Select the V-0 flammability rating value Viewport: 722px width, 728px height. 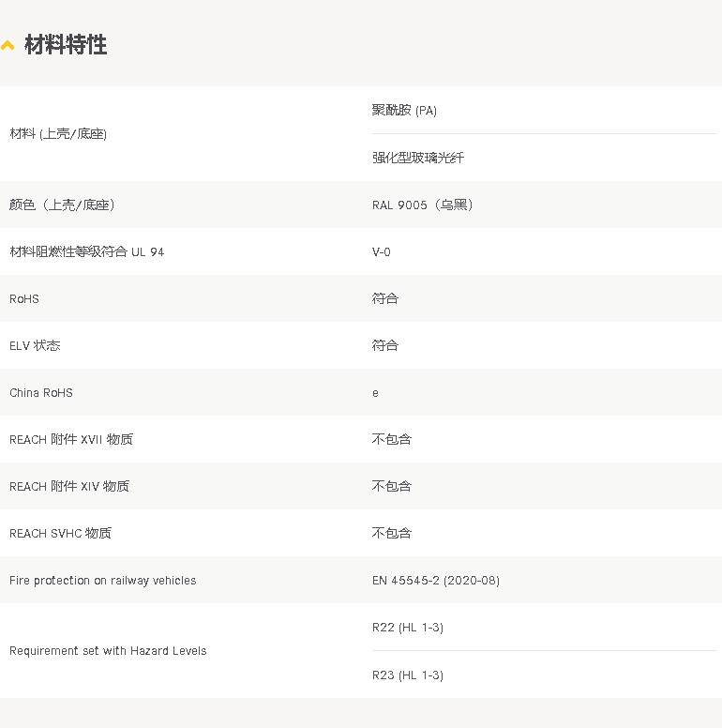tap(382, 251)
